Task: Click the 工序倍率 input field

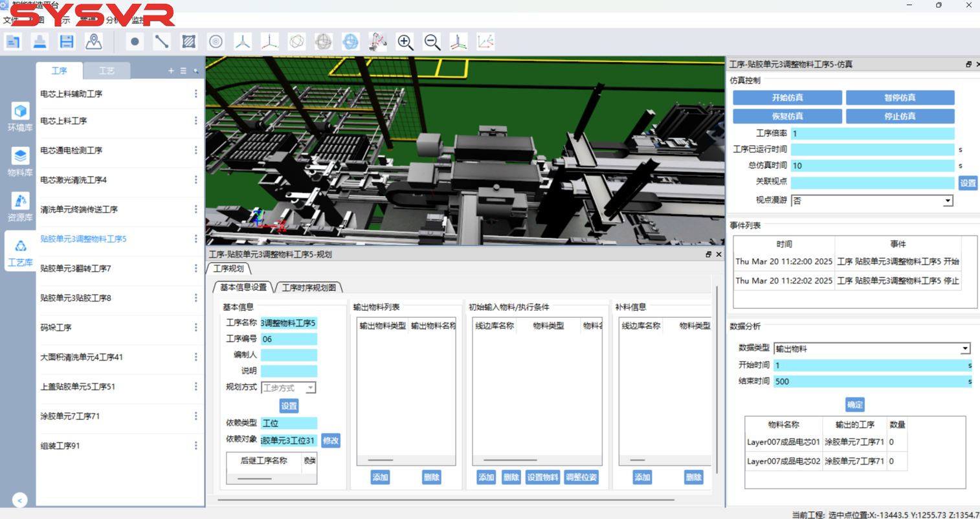Action: [x=872, y=133]
